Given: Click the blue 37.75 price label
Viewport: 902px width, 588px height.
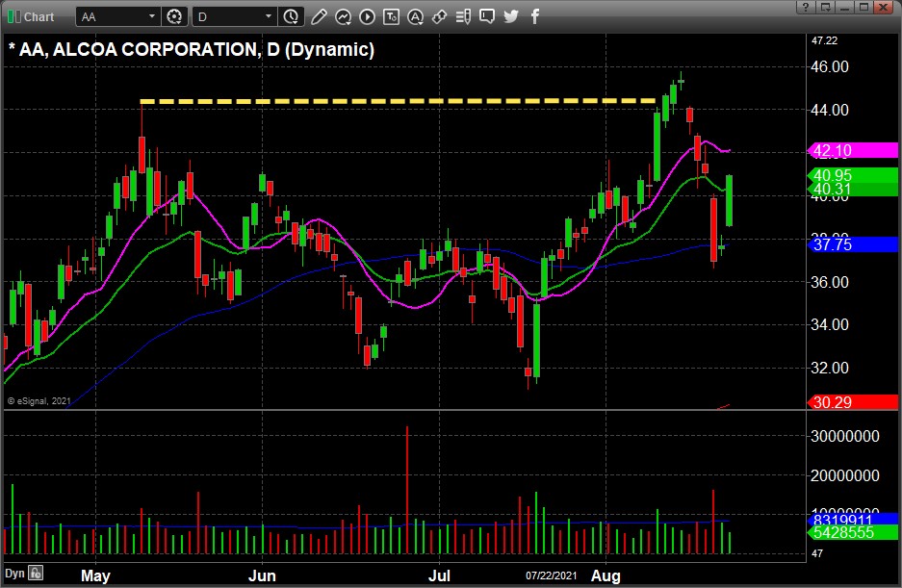Looking at the screenshot, I should pos(853,244).
